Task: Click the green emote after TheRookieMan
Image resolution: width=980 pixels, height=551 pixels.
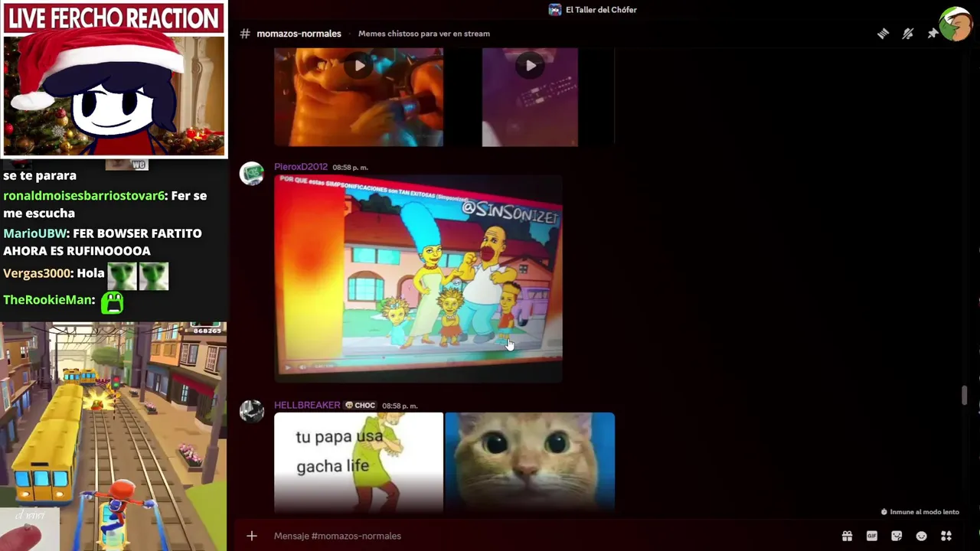Action: pos(112,302)
